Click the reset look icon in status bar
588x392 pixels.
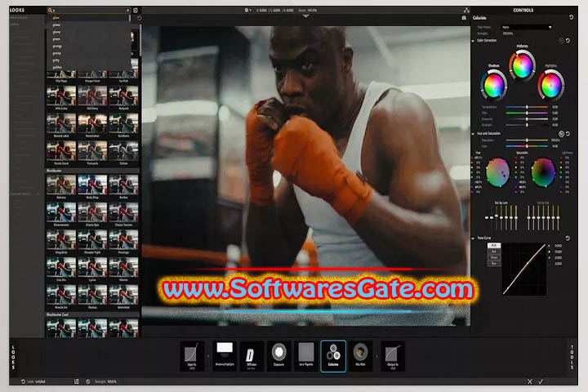pos(23,381)
